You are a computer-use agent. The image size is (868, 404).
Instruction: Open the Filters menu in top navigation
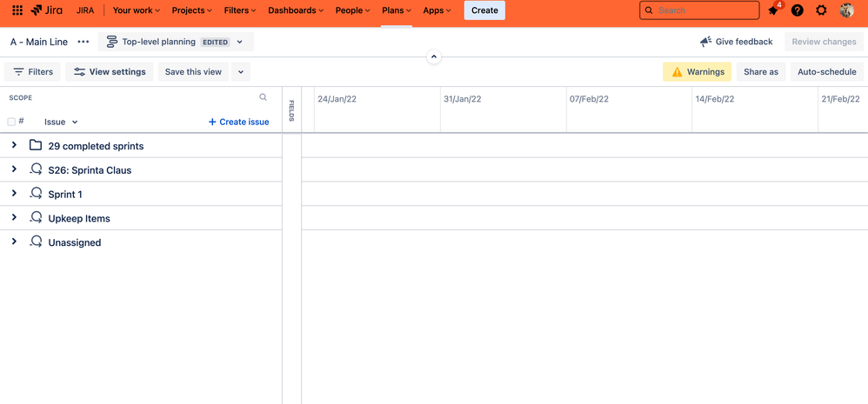click(240, 10)
